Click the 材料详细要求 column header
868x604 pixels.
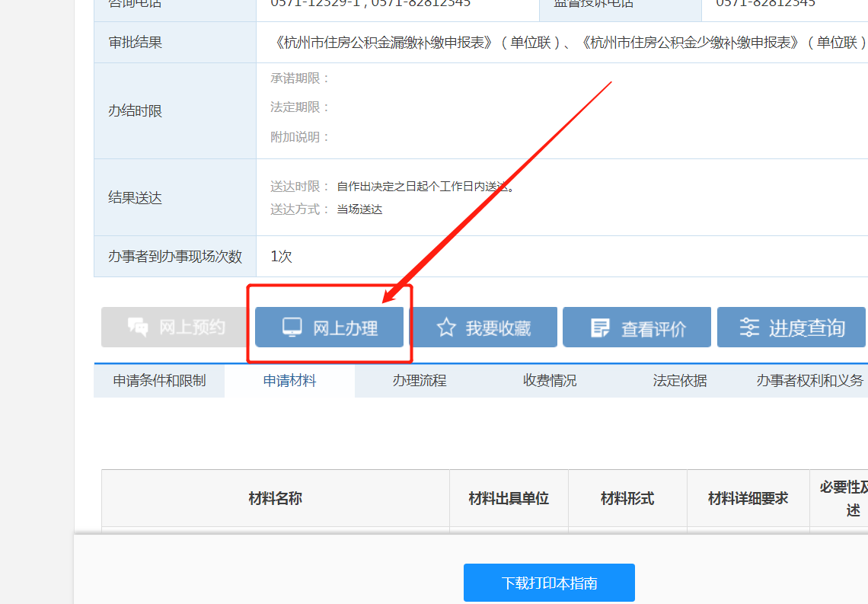pos(748,498)
